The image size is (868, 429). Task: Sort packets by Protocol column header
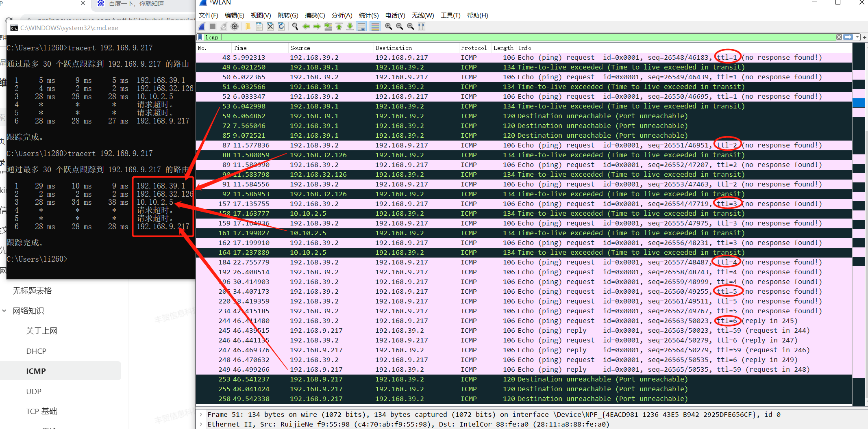475,48
